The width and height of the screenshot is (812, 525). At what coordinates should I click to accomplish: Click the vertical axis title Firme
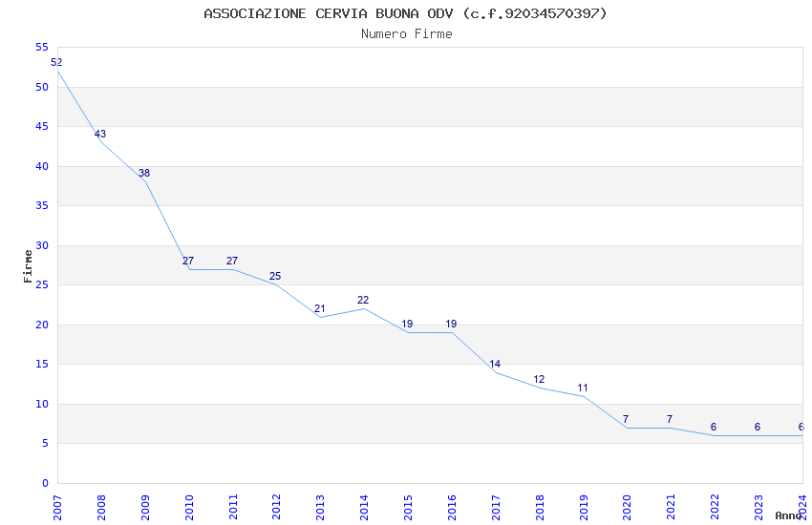pos(28,266)
